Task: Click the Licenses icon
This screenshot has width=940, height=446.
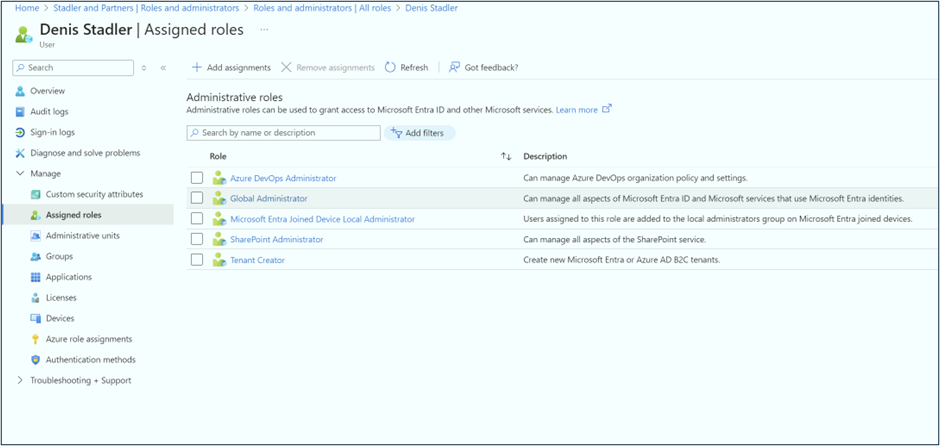Action: tap(35, 298)
